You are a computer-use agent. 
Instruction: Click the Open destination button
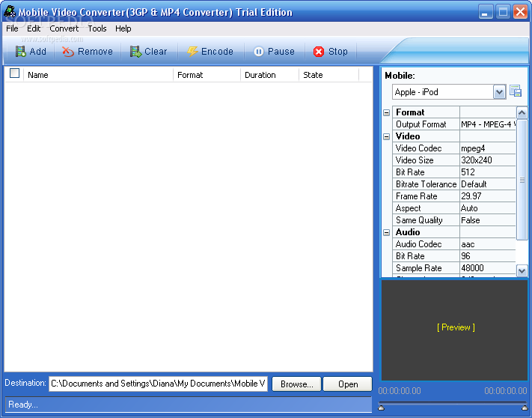[x=348, y=384]
